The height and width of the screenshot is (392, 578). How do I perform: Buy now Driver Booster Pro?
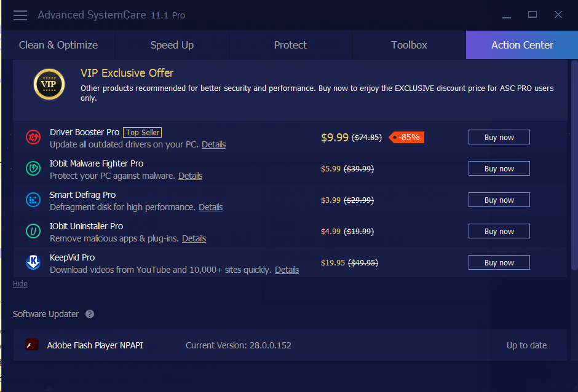click(499, 137)
